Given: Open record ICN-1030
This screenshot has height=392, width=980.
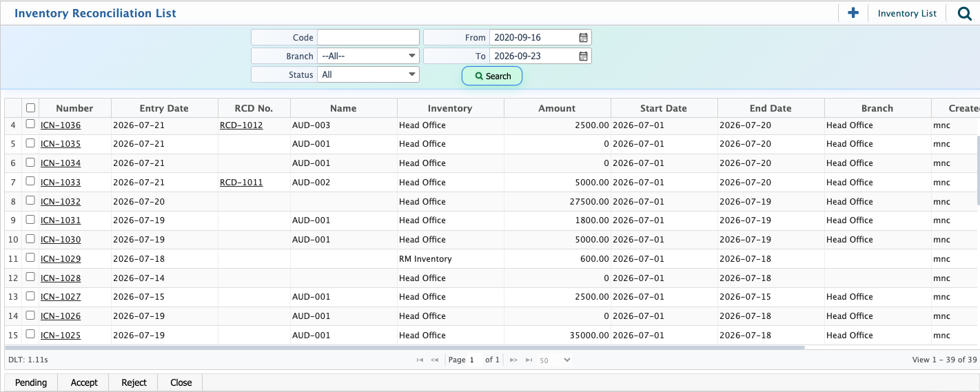Looking at the screenshot, I should tap(61, 240).
